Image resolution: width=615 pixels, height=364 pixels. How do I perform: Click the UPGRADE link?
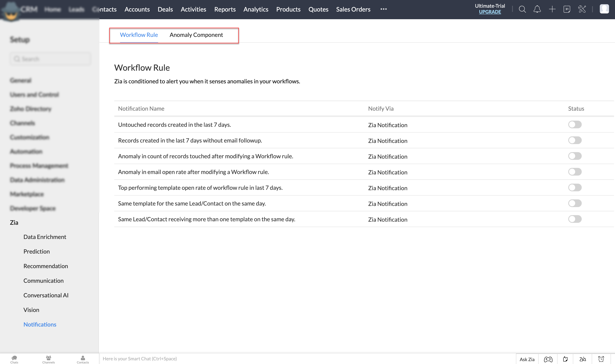coord(490,12)
